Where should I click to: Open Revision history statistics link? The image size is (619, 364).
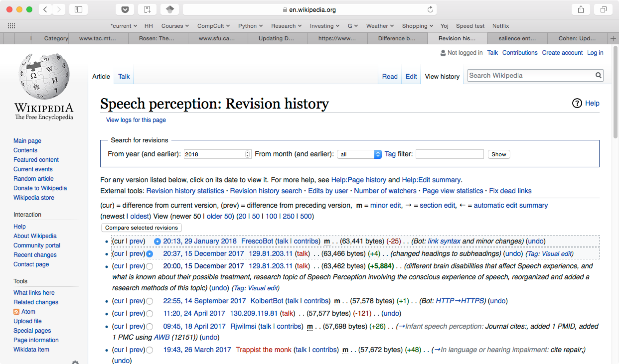coord(185,191)
